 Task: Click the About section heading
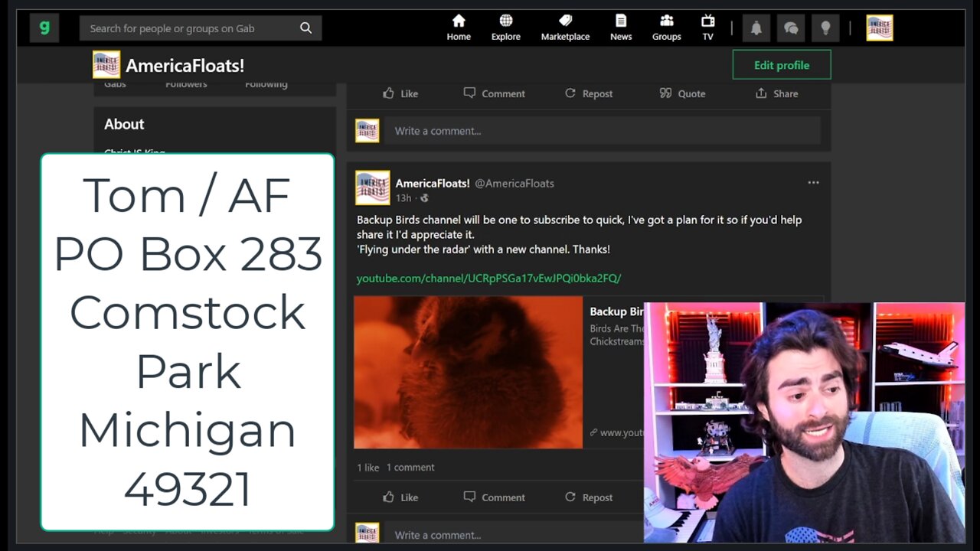124,124
